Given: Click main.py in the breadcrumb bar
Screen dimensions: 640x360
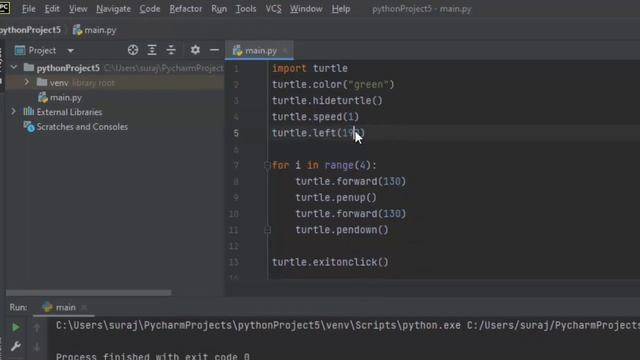Looking at the screenshot, I should (x=100, y=30).
